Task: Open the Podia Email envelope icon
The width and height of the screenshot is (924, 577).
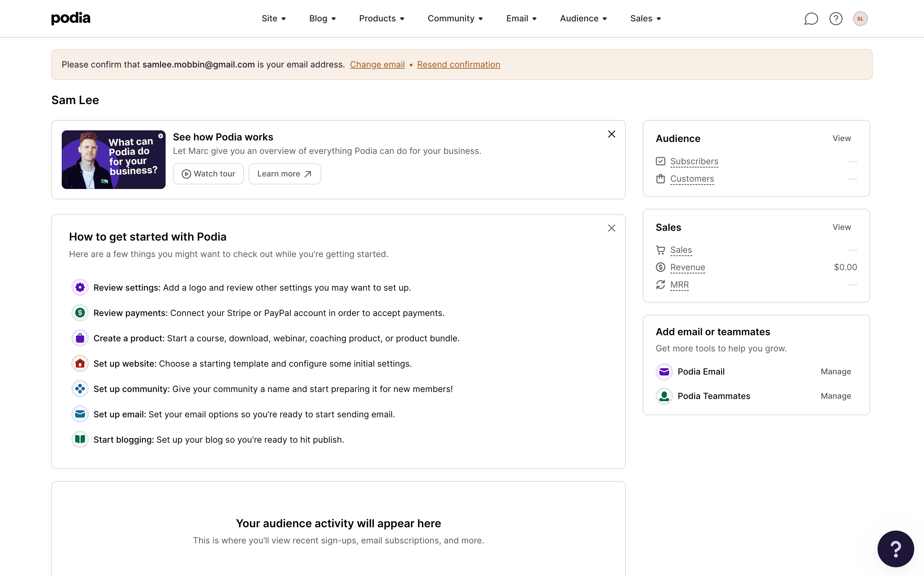Action: [x=664, y=371]
